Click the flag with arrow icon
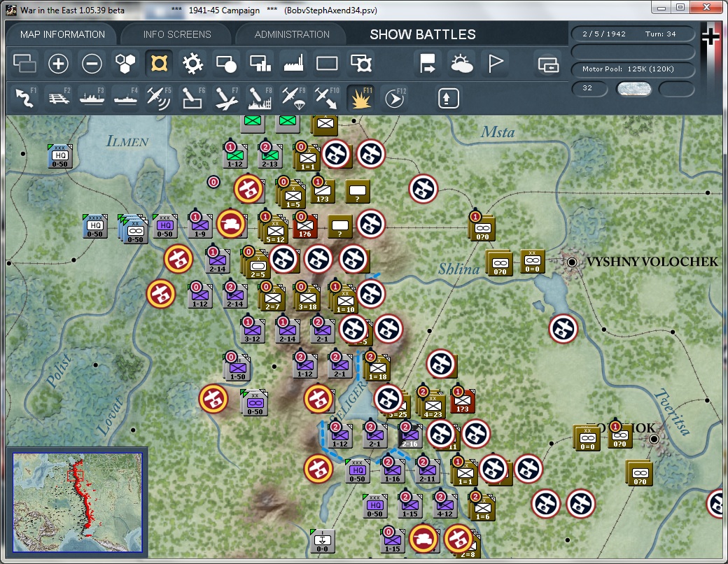Image resolution: width=728 pixels, height=564 pixels. pos(428,64)
